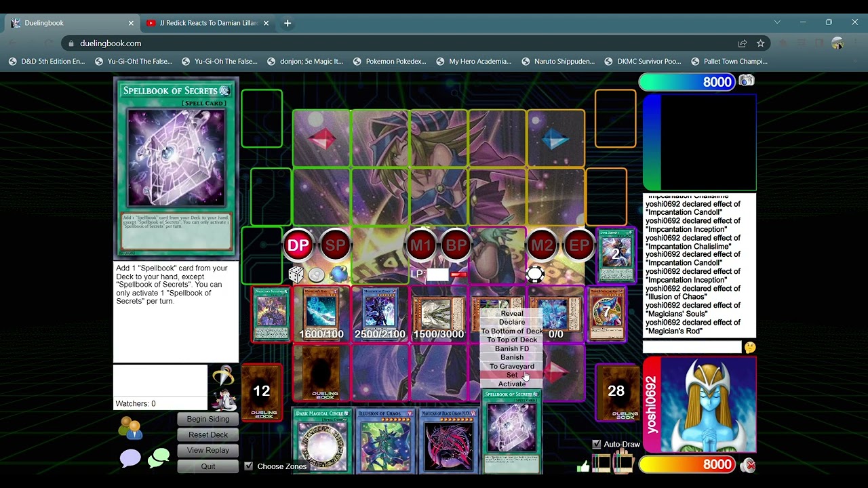Viewport: 868px width, 488px height.
Task: Click the Reset Deck button
Action: (x=208, y=434)
